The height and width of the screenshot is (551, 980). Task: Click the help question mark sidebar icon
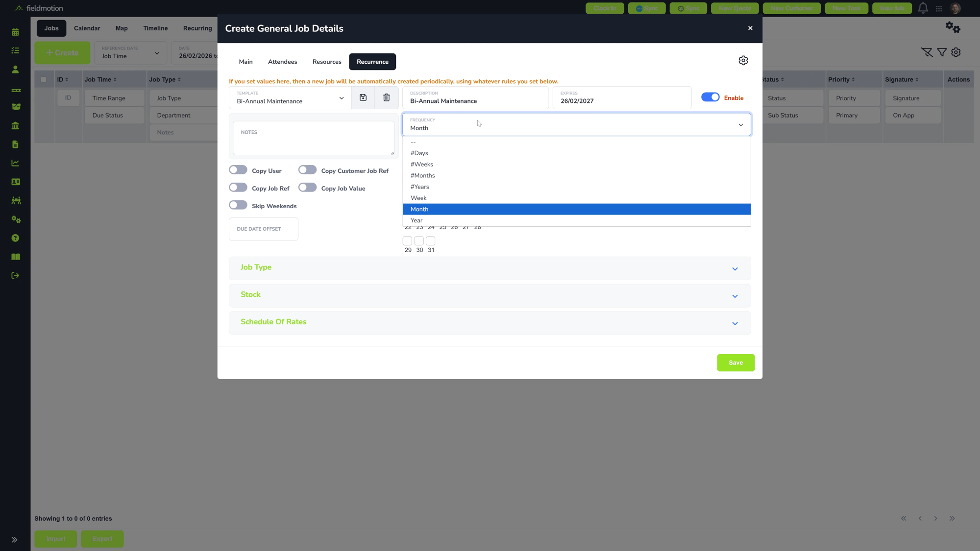click(15, 238)
